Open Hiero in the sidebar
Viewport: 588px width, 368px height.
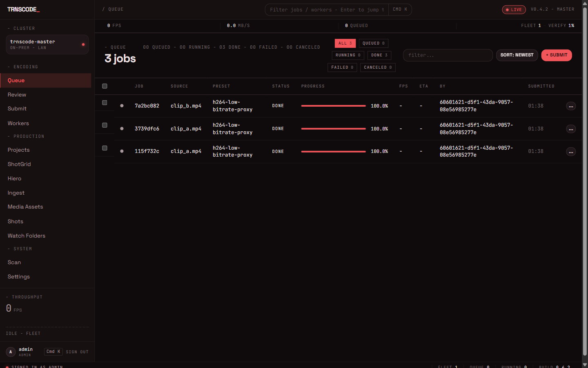[x=46, y=179]
